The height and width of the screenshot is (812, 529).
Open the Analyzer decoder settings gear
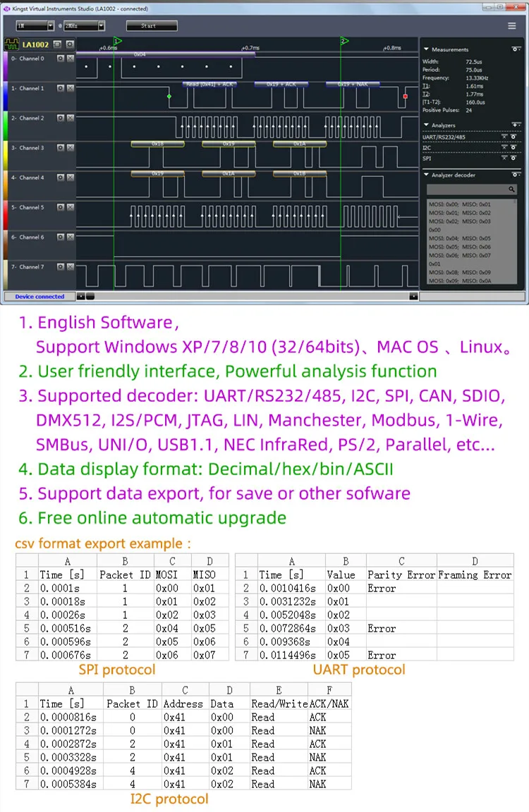point(516,175)
